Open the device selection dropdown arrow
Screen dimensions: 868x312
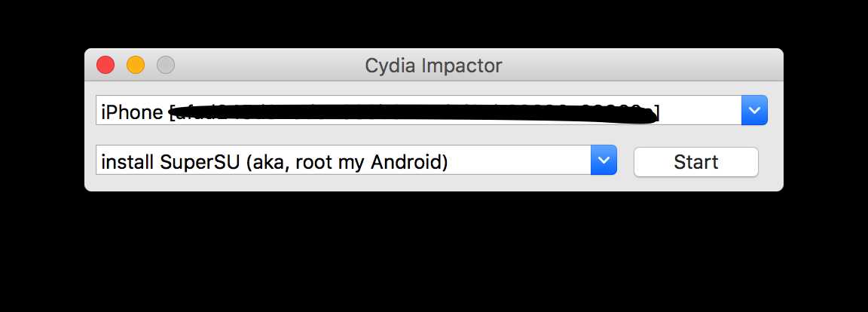pos(754,111)
